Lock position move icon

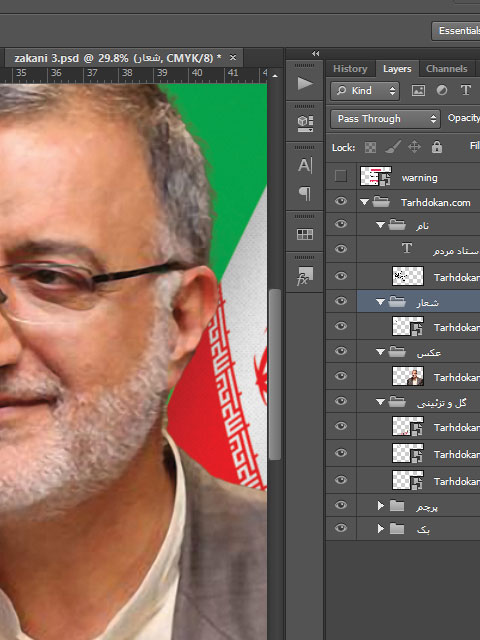(414, 147)
